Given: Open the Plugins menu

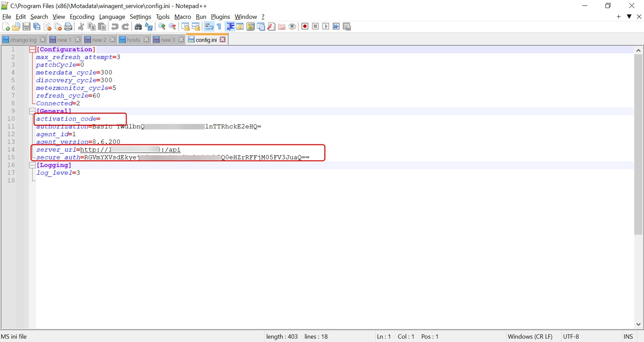Looking at the screenshot, I should (220, 17).
